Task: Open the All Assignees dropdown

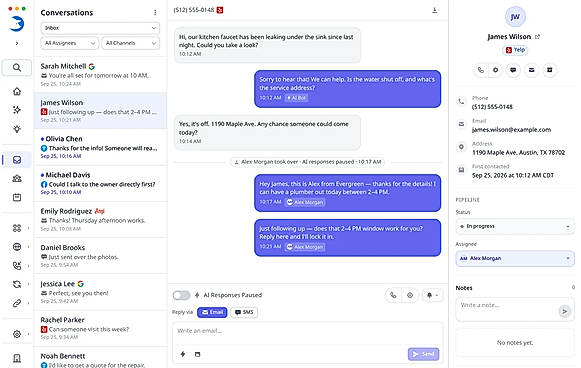Action: click(x=70, y=43)
